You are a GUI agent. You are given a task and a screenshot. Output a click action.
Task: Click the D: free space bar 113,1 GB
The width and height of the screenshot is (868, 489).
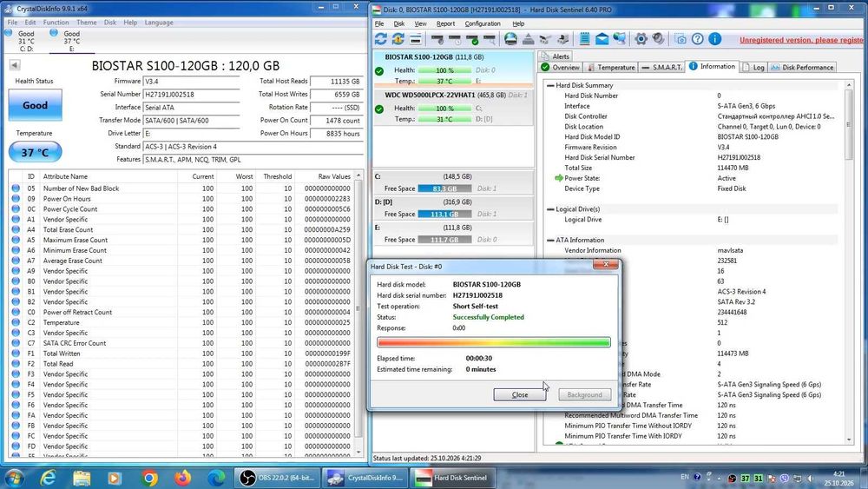coord(444,214)
